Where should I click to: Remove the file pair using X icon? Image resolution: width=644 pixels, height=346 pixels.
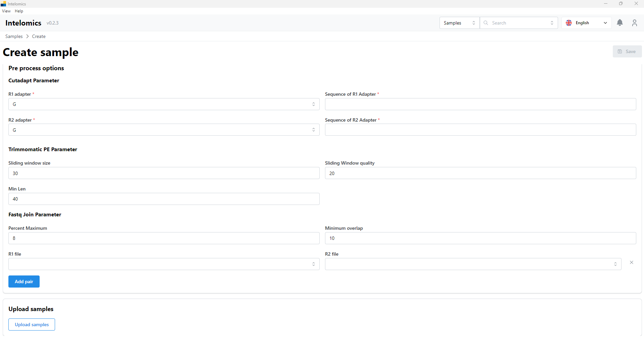point(631,262)
